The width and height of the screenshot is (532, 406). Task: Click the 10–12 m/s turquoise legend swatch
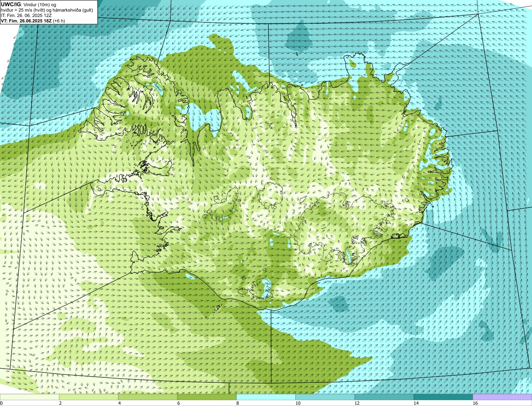[x=325, y=397]
